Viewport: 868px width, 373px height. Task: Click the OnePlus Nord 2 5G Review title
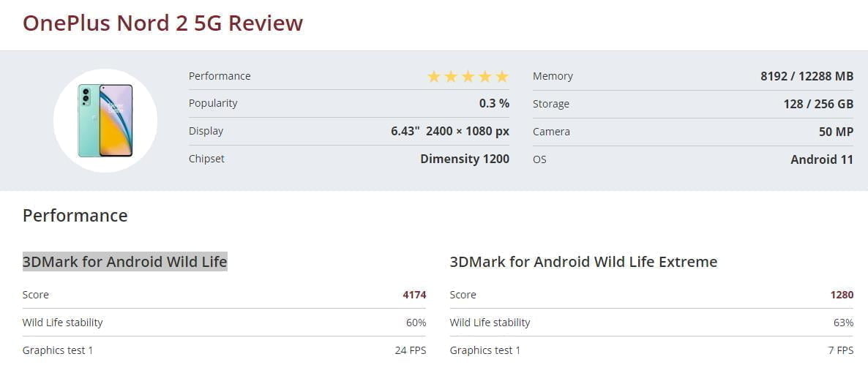(162, 23)
